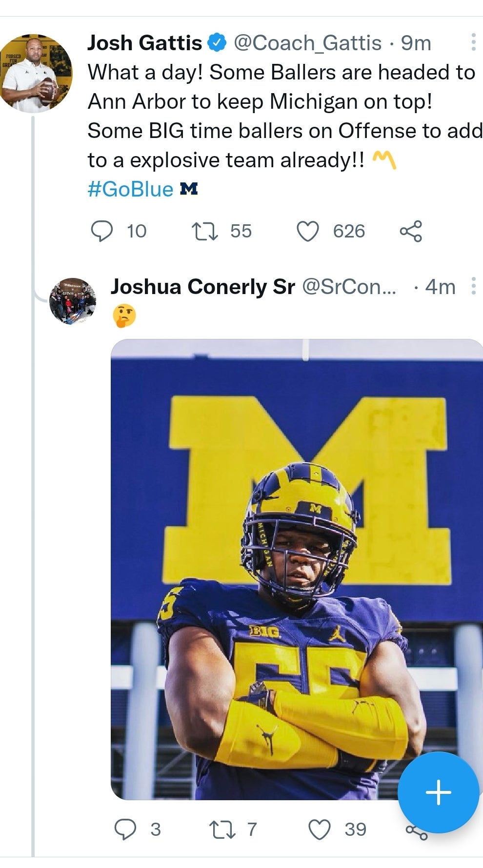Viewport: 483px width, 868px height.
Task: Tap the Josh Gattis display name
Action: tap(144, 43)
